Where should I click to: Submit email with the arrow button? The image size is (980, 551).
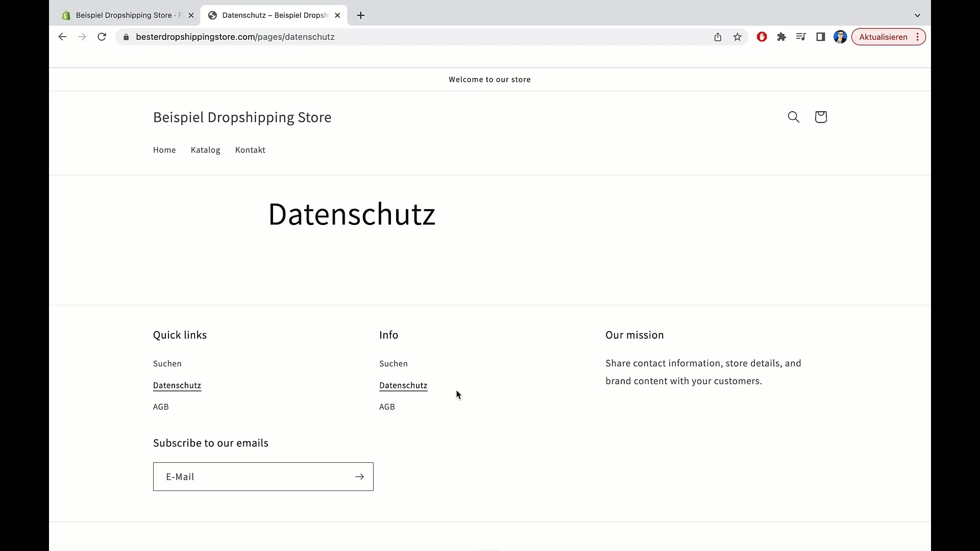[359, 477]
